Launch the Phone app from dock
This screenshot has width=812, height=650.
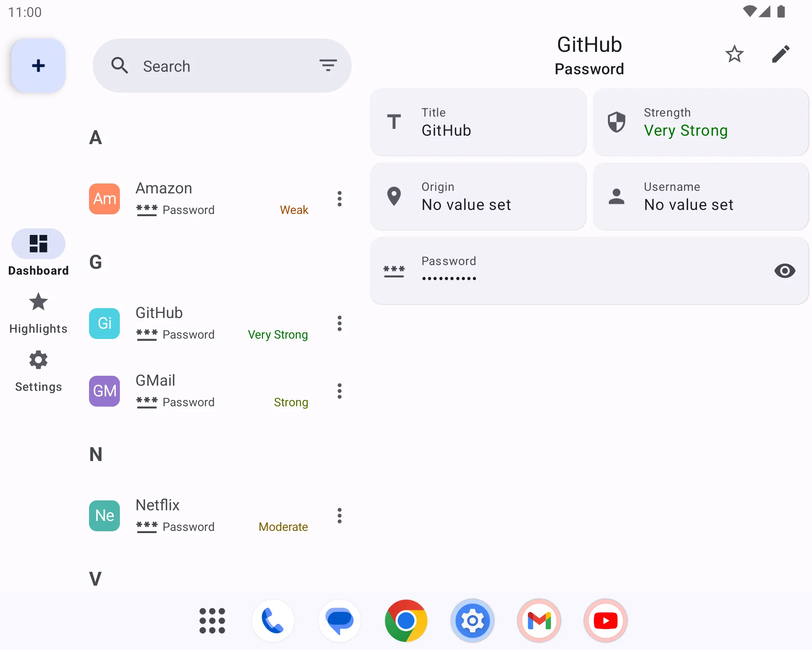pos(273,621)
